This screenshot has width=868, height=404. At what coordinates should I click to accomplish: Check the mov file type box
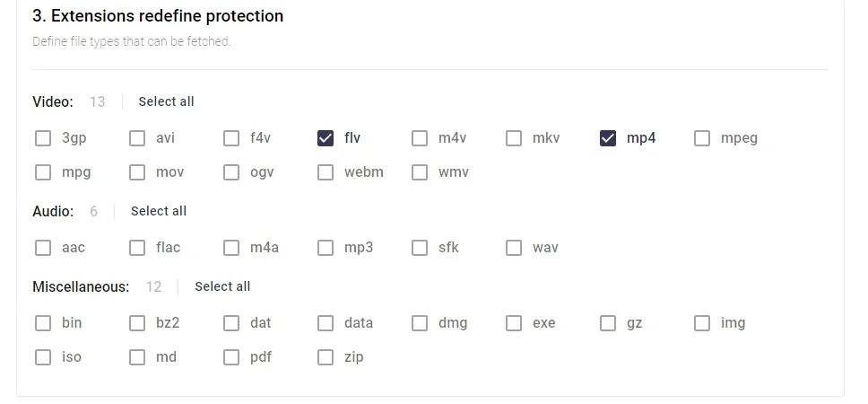coord(137,172)
